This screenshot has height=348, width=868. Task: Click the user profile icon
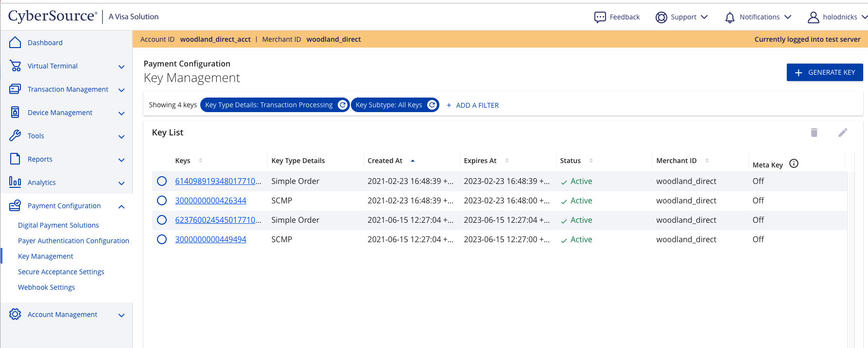813,17
